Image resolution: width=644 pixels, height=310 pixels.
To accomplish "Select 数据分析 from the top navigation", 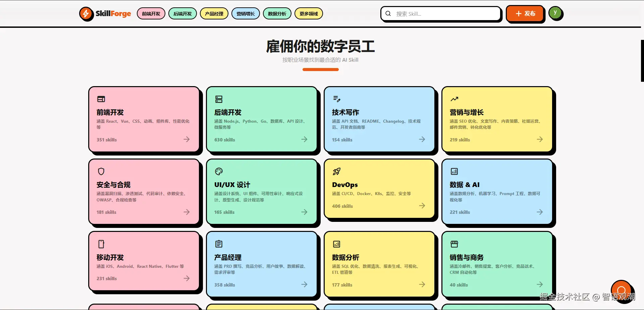I will pos(277,13).
